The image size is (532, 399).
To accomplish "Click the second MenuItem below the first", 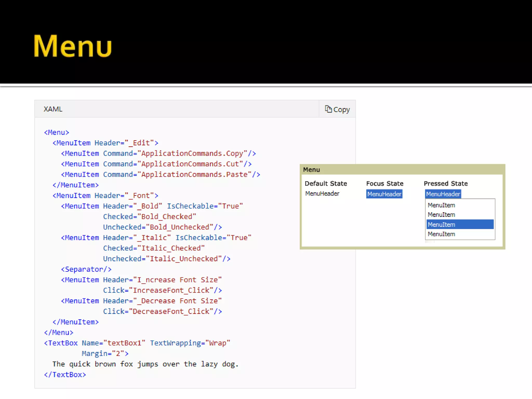I will [441, 215].
